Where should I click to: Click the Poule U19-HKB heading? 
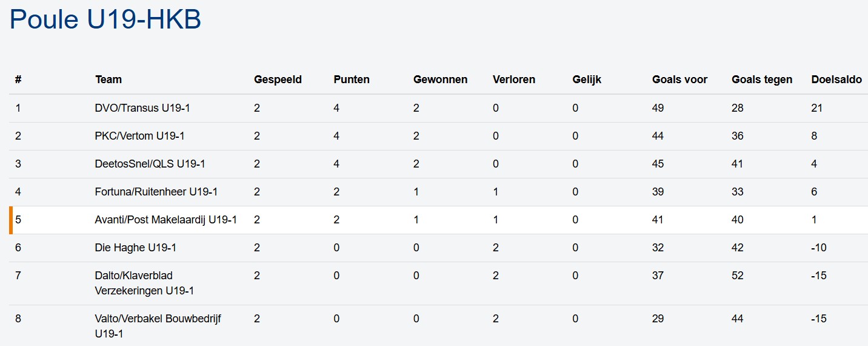[x=105, y=20]
